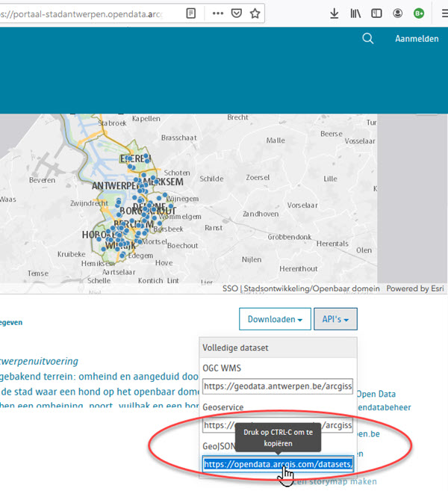This screenshot has width=448, height=491.
Task: Expand the Downloaden dropdown
Action: tap(275, 319)
